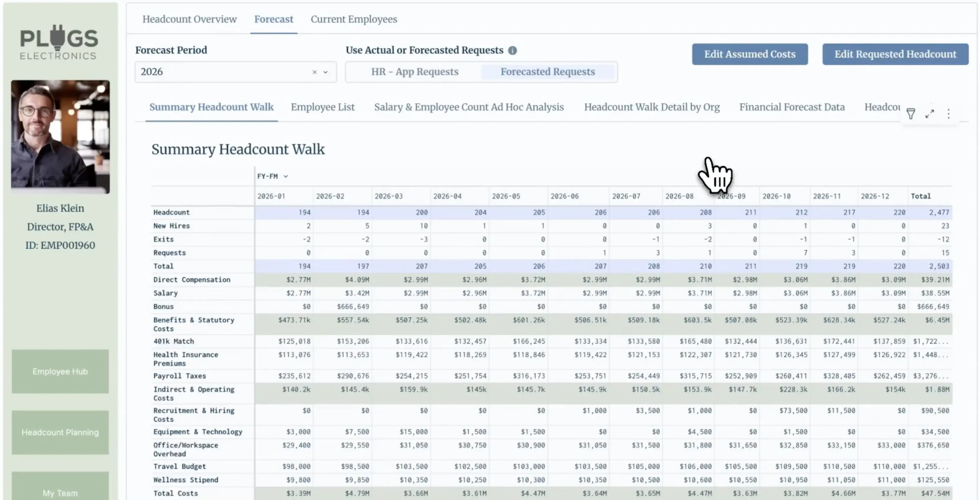The width and height of the screenshot is (980, 500).
Task: Expand the table to fullscreen view
Action: (930, 114)
